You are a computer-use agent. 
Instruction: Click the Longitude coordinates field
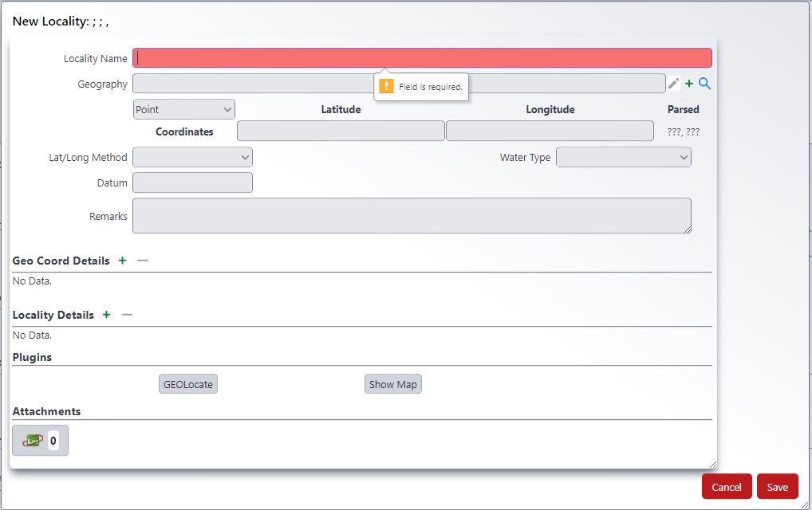coord(549,131)
